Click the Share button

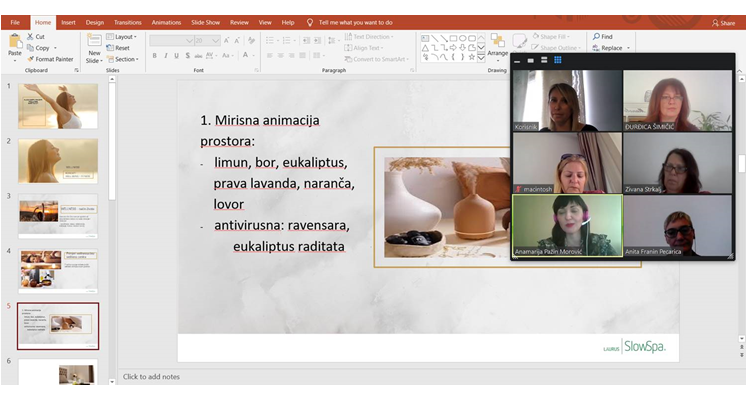coord(722,22)
